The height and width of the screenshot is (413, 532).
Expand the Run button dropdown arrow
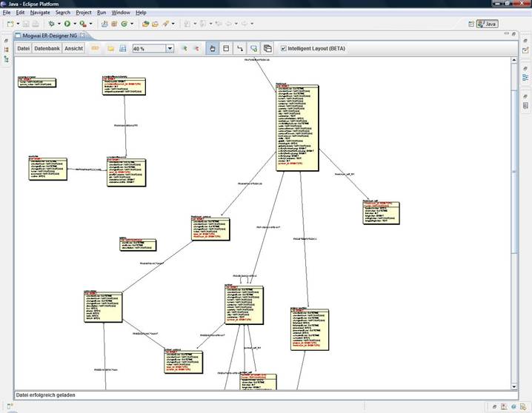click(x=73, y=24)
